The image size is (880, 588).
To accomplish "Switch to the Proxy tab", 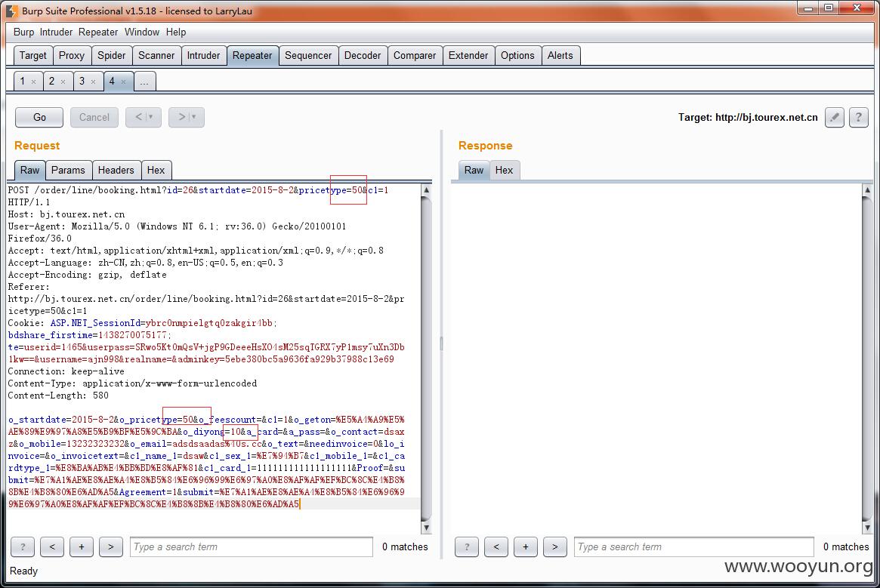I will (x=71, y=56).
